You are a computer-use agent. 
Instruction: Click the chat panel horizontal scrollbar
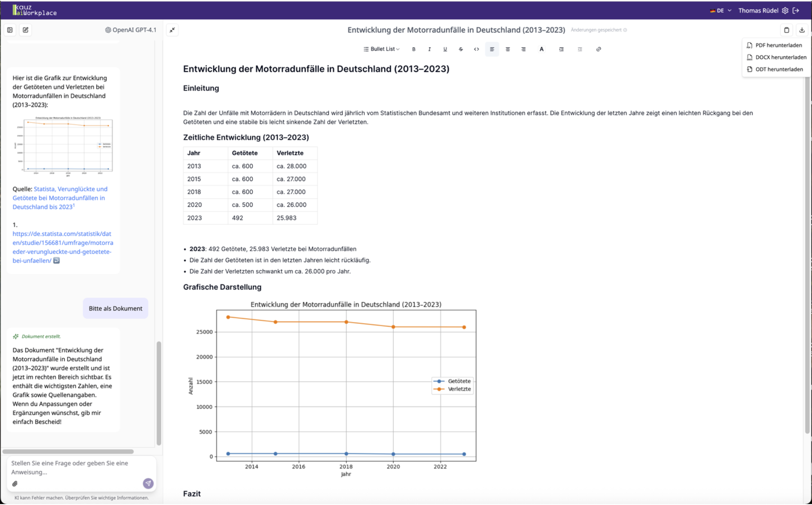coord(68,452)
